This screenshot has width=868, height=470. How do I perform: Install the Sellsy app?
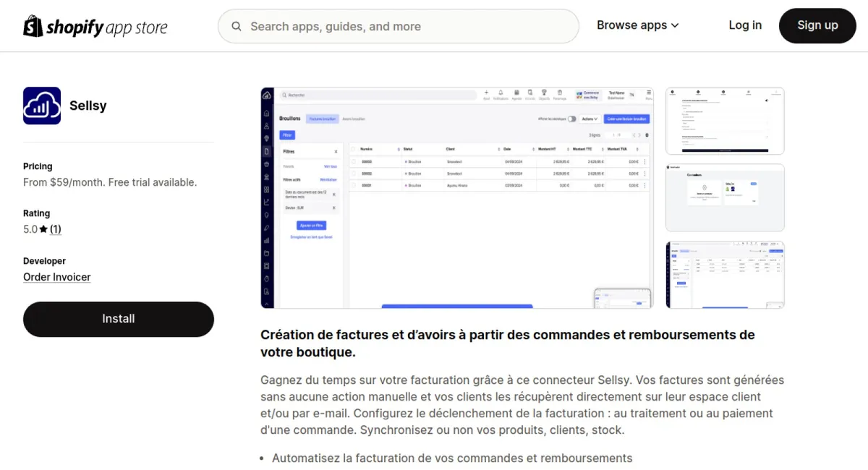pos(119,319)
